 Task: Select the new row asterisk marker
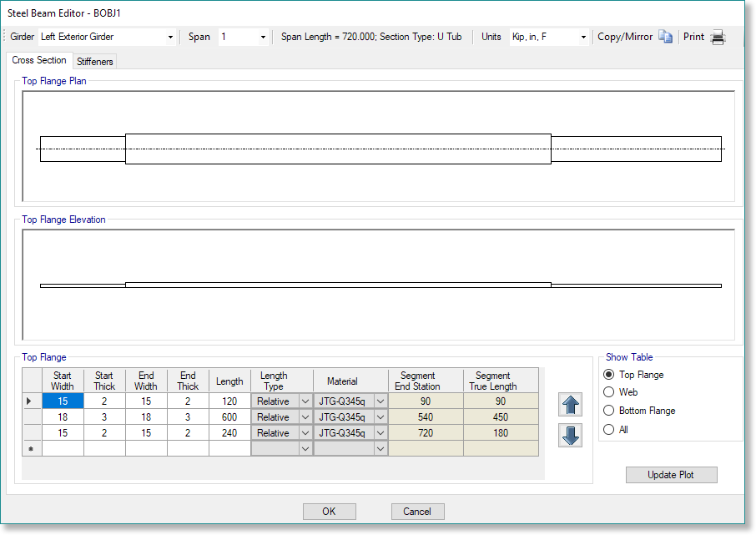pyautogui.click(x=31, y=449)
